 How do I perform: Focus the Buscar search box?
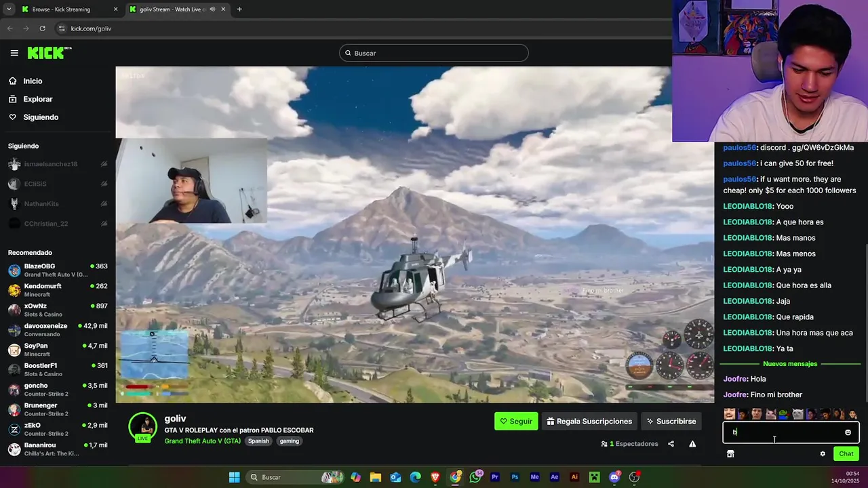point(434,53)
